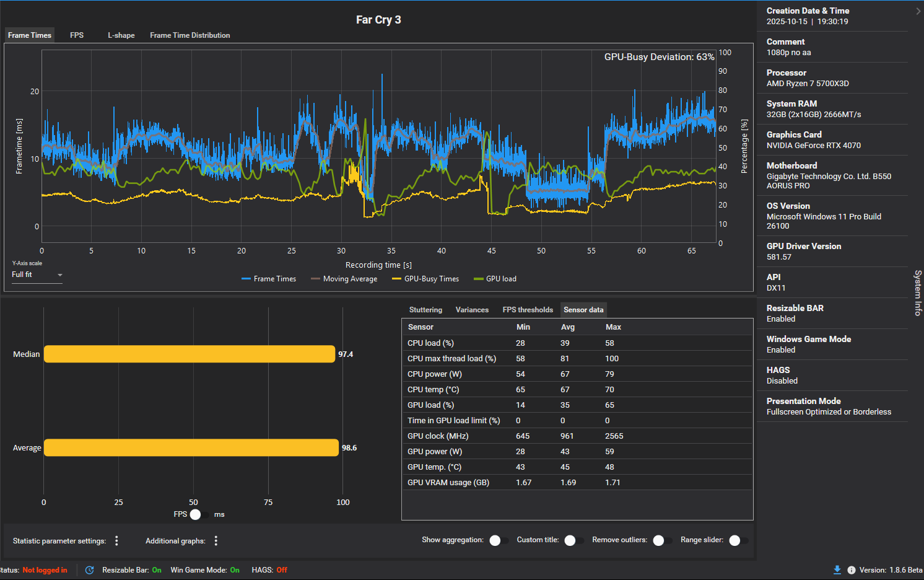The image size is (924, 580).
Task: Enable the Show aggregation switch
Action: pyautogui.click(x=498, y=540)
